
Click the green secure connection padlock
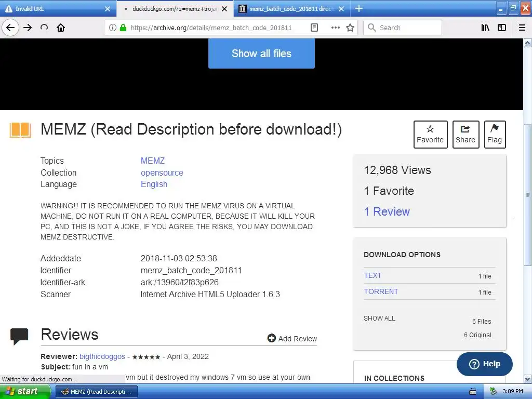pos(123,28)
